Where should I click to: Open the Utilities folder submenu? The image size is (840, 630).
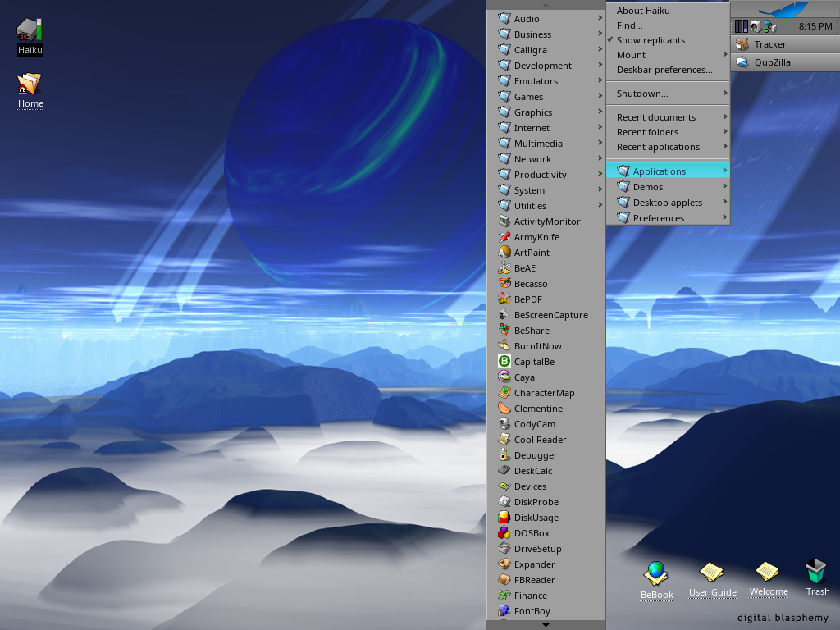click(x=546, y=205)
